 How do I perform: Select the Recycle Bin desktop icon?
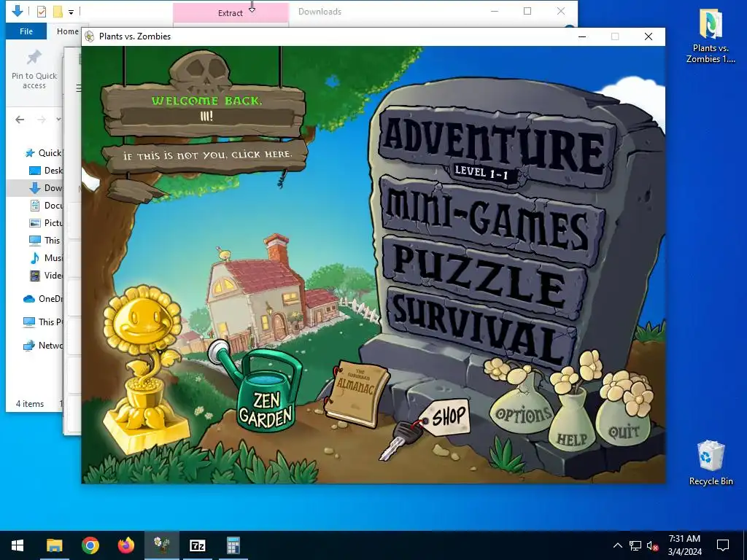point(711,463)
